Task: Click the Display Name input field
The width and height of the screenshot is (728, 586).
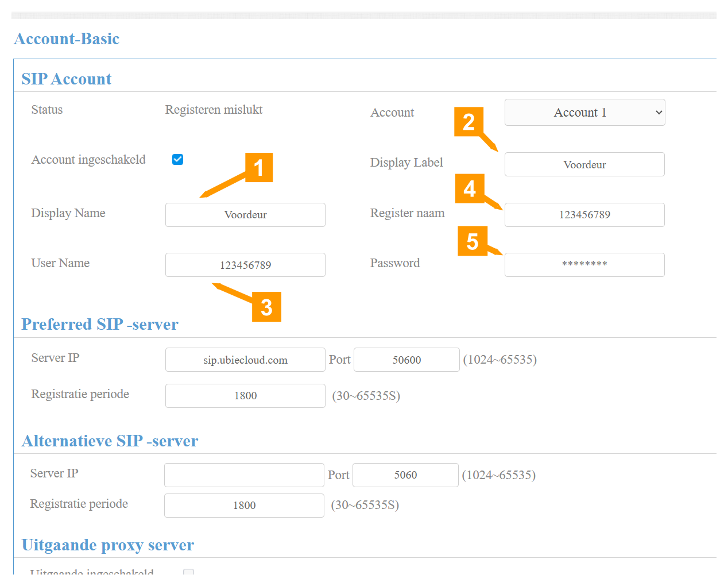Action: [x=245, y=215]
